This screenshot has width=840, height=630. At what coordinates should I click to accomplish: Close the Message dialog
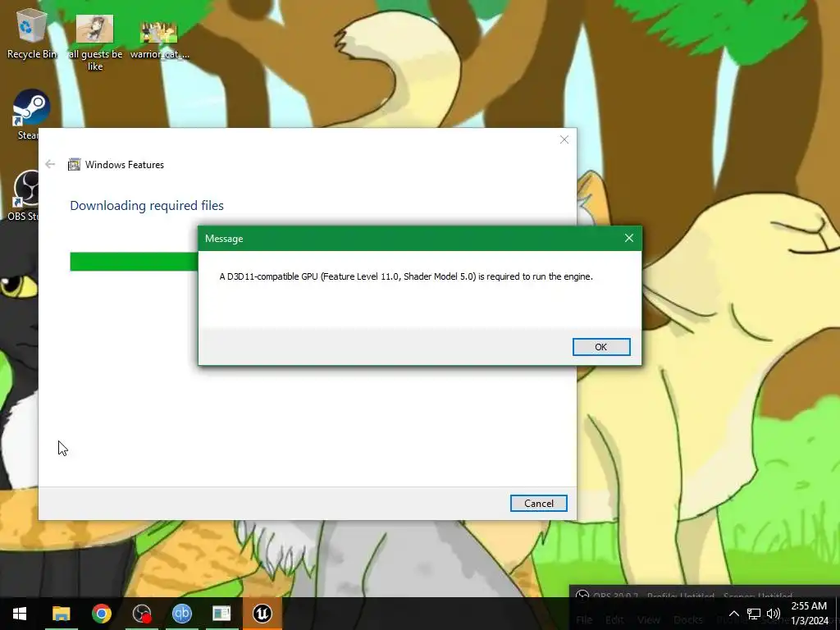629,238
